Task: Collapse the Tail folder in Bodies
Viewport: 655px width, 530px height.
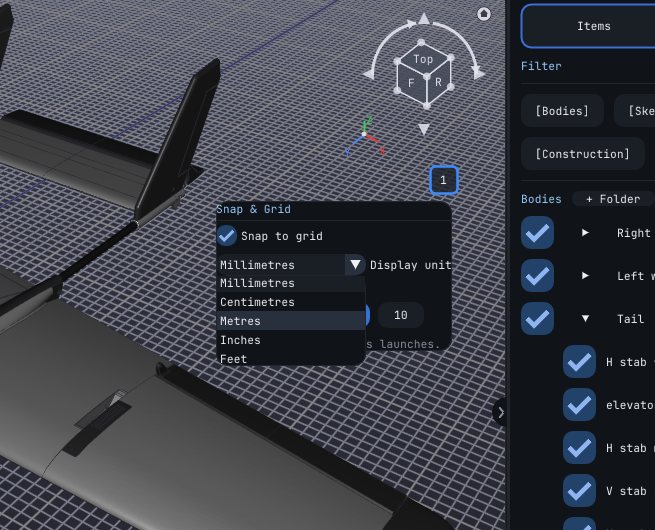Action: (x=585, y=319)
